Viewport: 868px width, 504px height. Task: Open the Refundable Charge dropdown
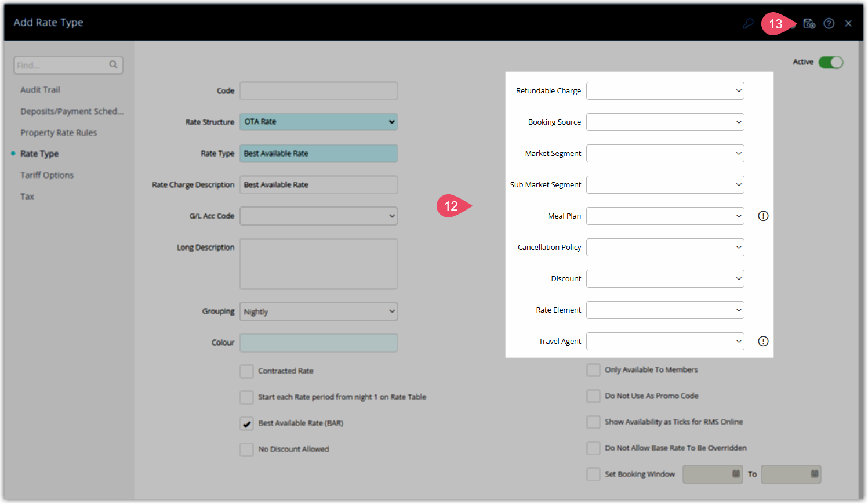coord(665,90)
